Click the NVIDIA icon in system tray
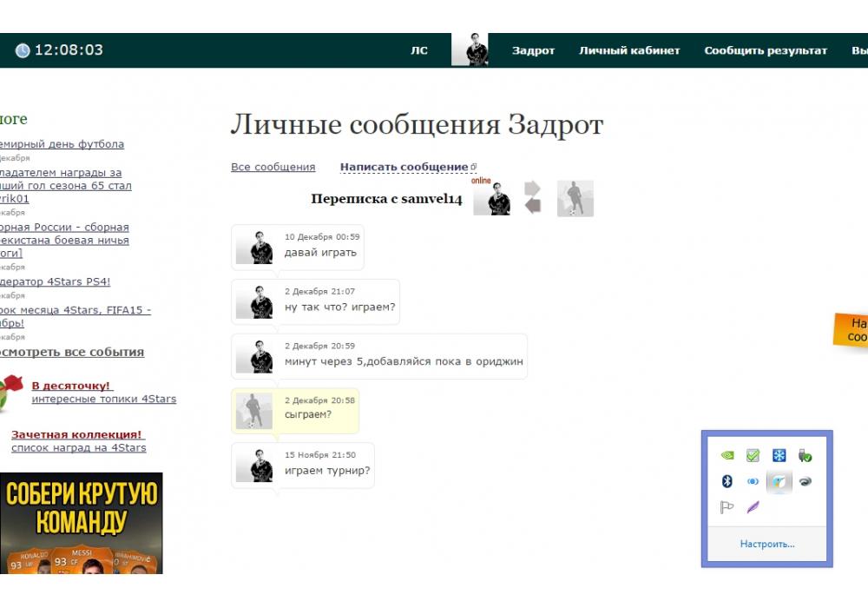 click(727, 455)
